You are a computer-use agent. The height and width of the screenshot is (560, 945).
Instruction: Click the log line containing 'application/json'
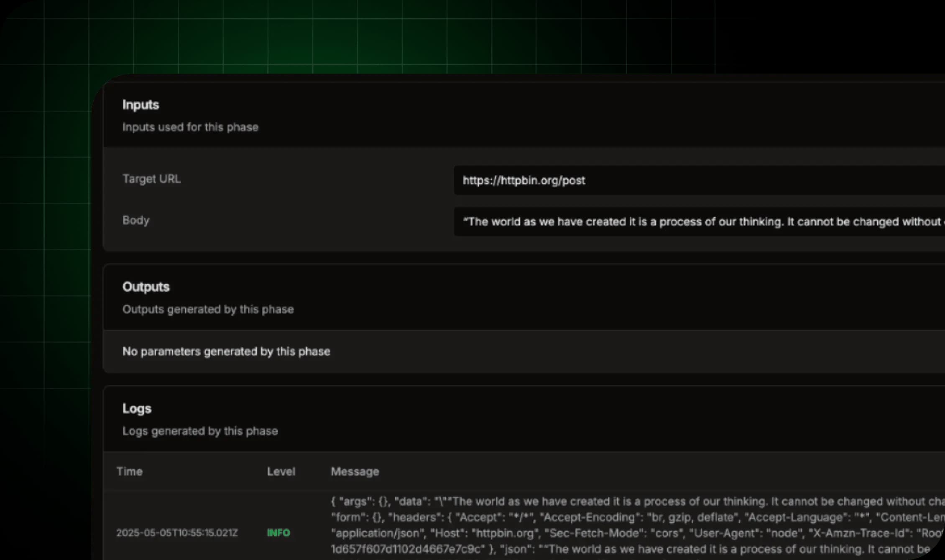coord(638,533)
